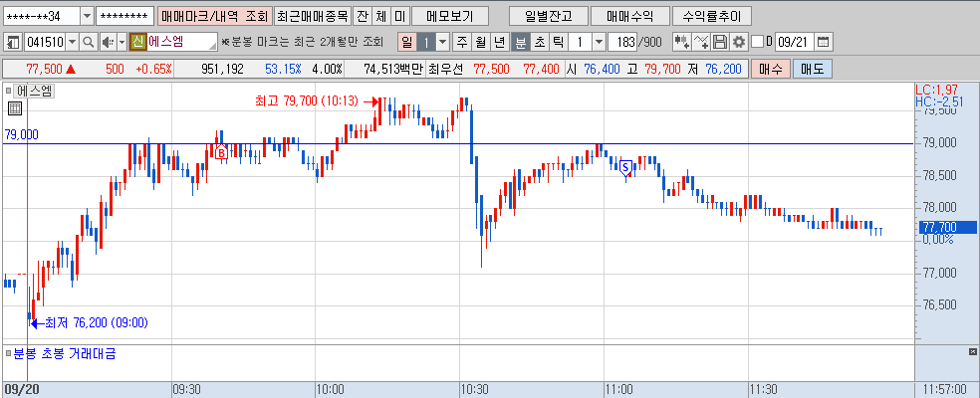Screen dimensions: 980x398
Task: Click the stock name field 에스엠
Action: pos(181,42)
